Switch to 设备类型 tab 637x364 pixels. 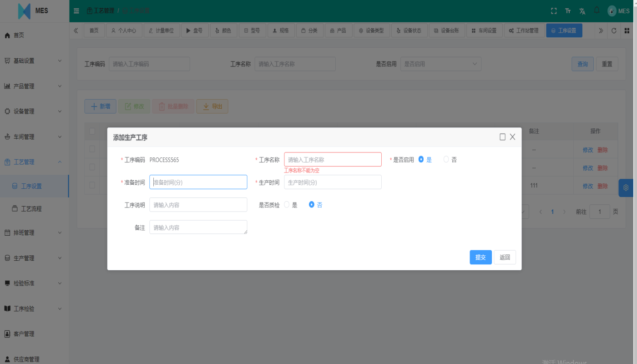[372, 30]
